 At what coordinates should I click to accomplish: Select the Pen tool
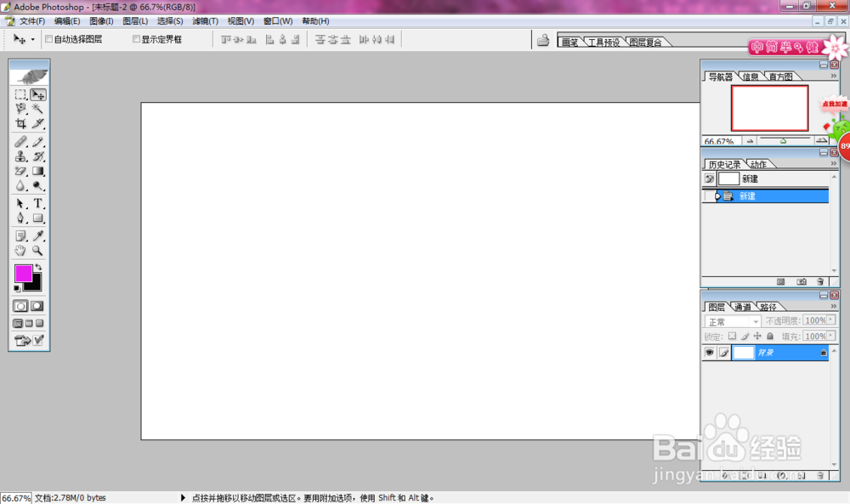(20, 218)
